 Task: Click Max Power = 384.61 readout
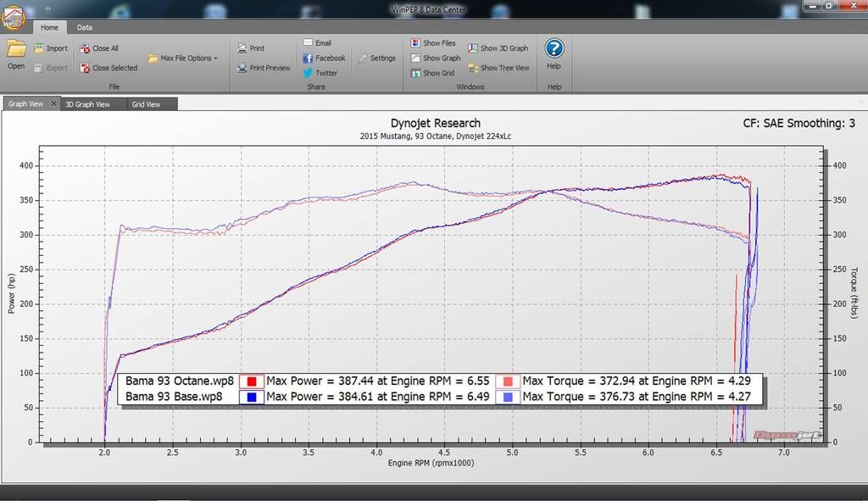pyautogui.click(x=378, y=397)
